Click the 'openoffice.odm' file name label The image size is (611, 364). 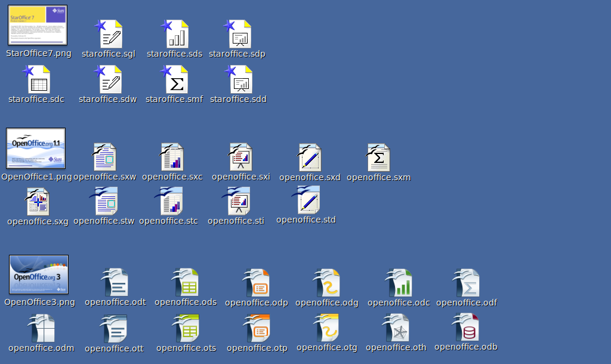(x=41, y=348)
